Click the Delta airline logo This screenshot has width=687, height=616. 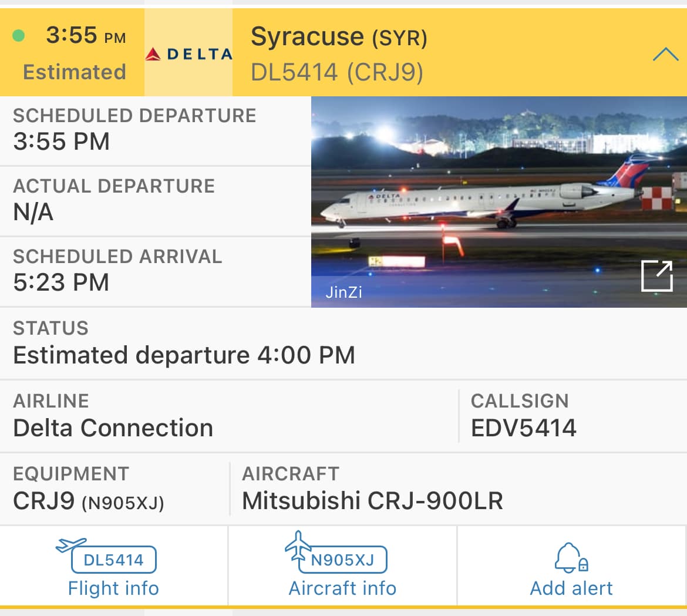click(188, 55)
